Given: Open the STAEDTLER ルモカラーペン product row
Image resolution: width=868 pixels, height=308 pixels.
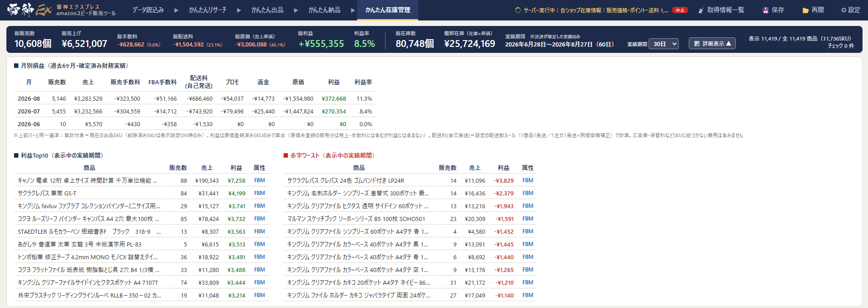Looking at the screenshot, I should point(141,231).
